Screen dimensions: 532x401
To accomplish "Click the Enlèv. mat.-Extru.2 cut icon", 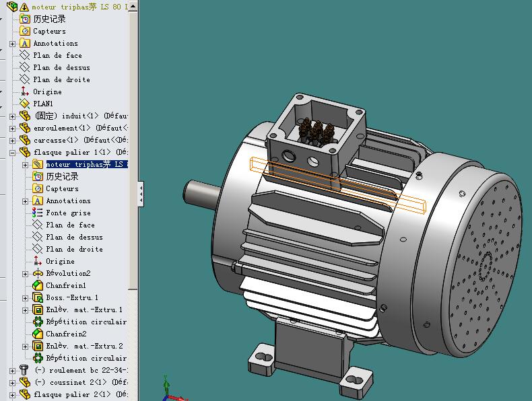I will (38, 346).
